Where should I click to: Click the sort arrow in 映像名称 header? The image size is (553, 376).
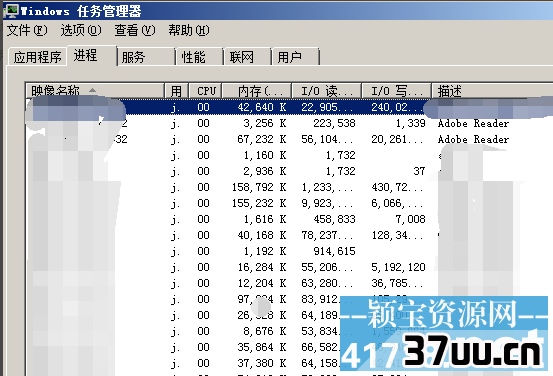[x=92, y=90]
